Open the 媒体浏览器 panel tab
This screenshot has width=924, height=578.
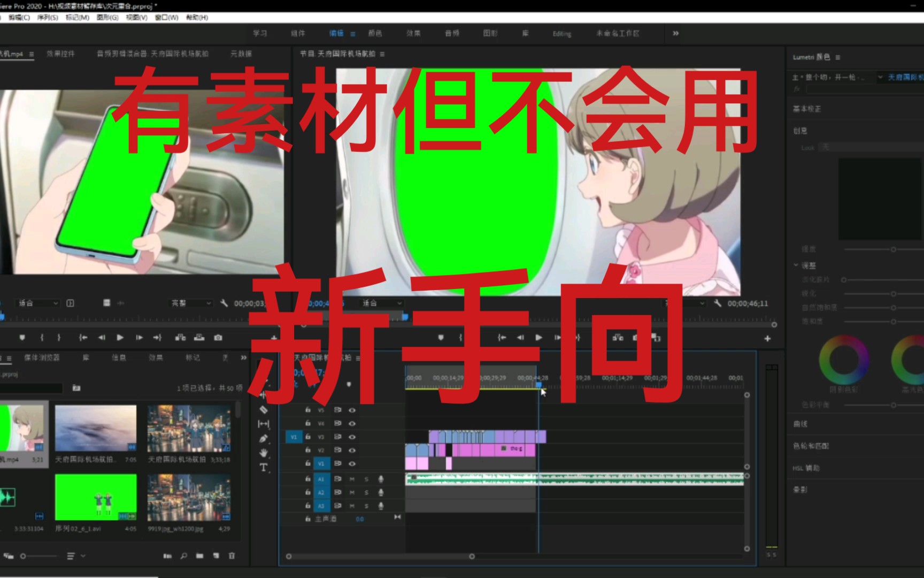tap(42, 358)
